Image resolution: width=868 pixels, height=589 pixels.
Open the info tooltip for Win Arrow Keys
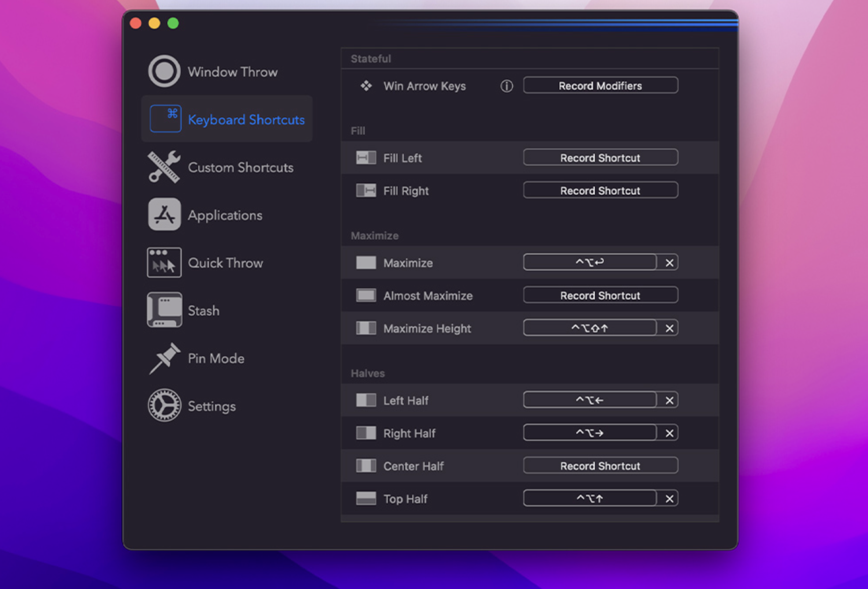[x=506, y=86]
